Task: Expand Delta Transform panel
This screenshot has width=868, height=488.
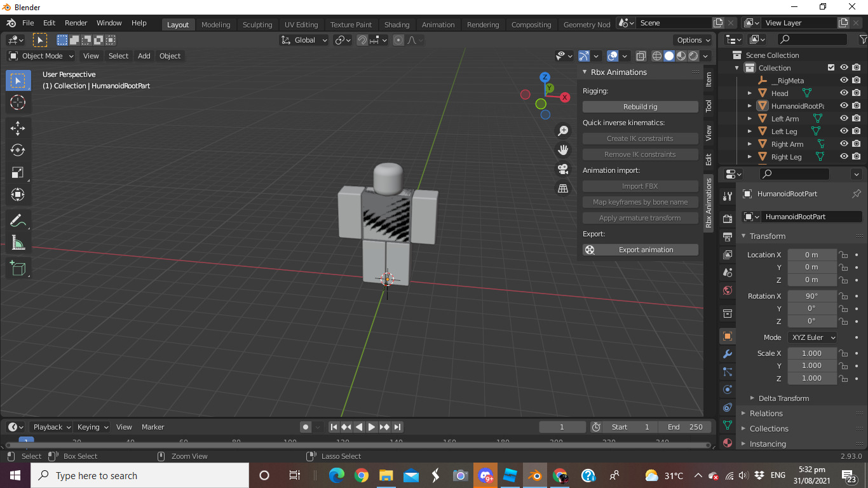Action: point(783,398)
